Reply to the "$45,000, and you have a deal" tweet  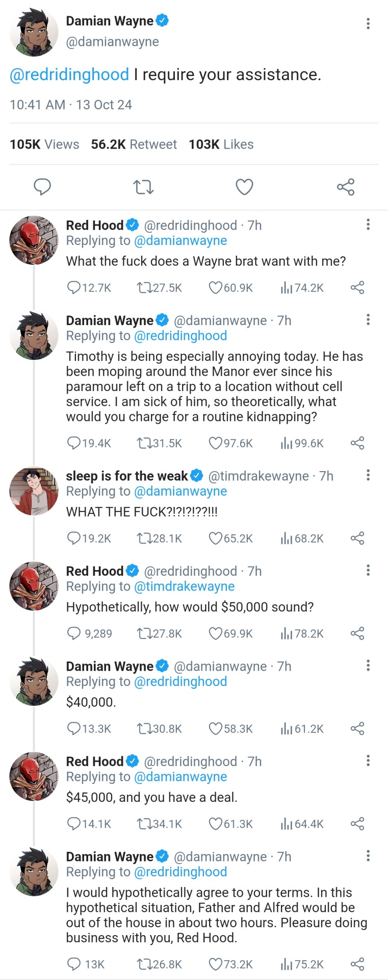point(74,823)
